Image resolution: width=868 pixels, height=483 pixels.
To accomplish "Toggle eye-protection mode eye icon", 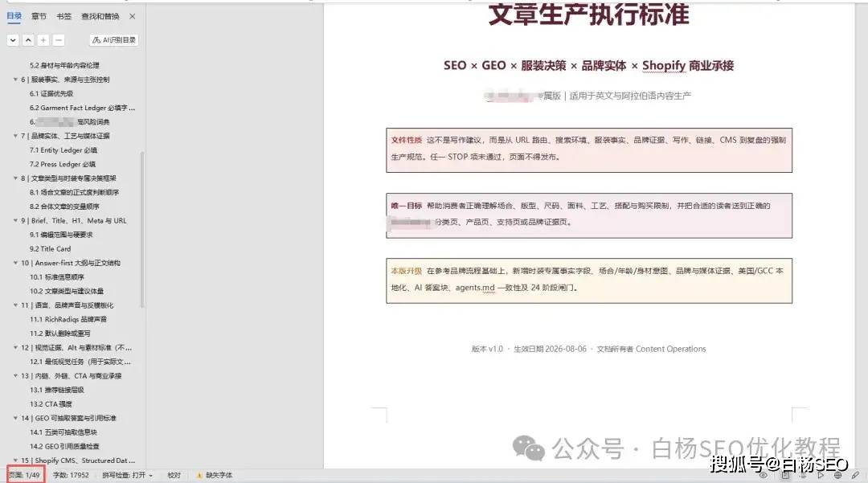I will 764,475.
